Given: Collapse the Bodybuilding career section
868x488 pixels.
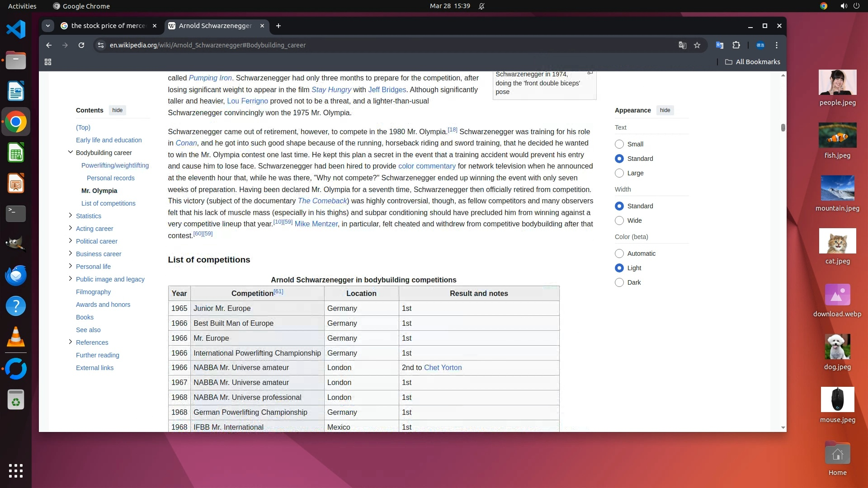Looking at the screenshot, I should [x=71, y=152].
